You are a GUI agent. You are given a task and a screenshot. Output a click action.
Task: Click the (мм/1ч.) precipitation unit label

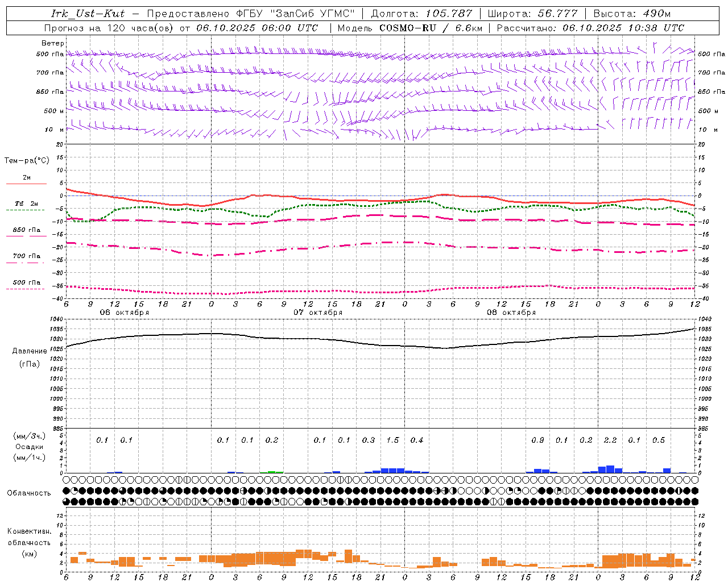30,457
